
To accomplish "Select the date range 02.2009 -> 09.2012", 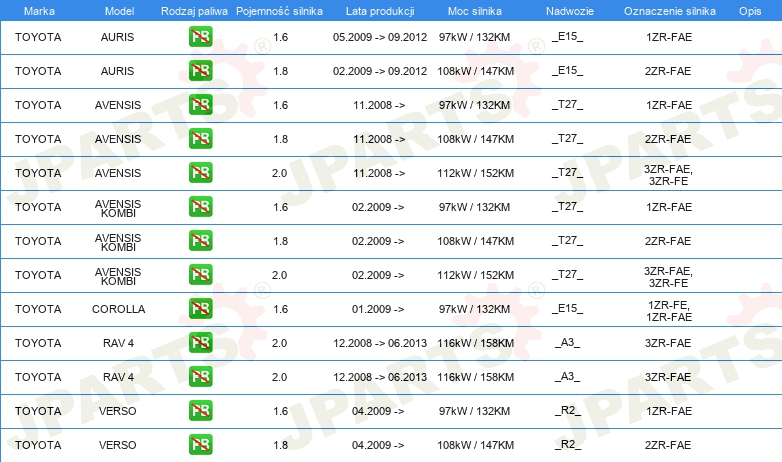I will tap(380, 71).
